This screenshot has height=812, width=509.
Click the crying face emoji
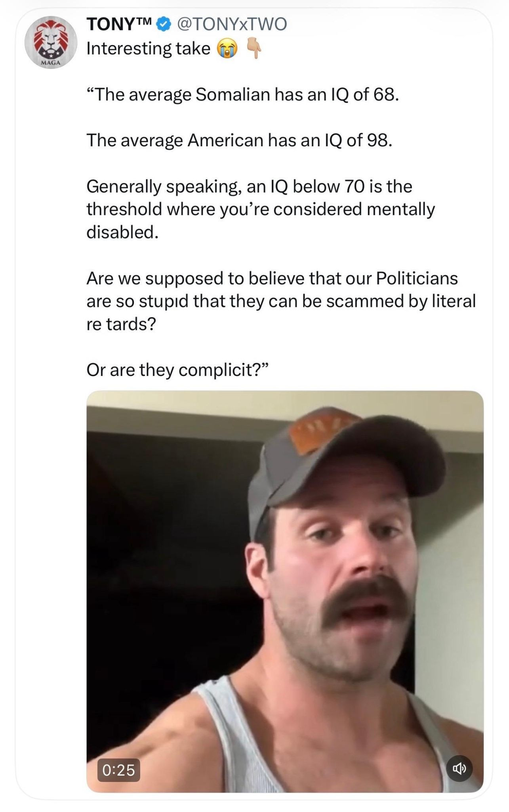(227, 49)
